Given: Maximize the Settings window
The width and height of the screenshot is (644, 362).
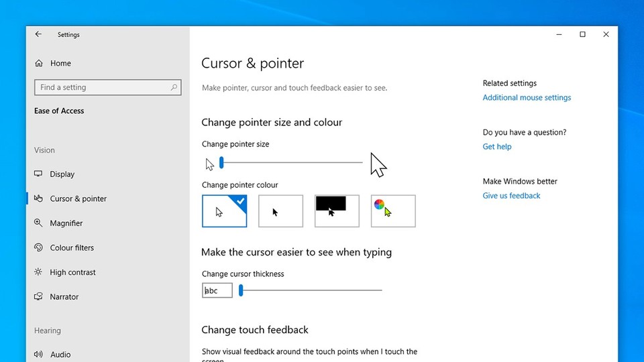Looking at the screenshot, I should [582, 34].
